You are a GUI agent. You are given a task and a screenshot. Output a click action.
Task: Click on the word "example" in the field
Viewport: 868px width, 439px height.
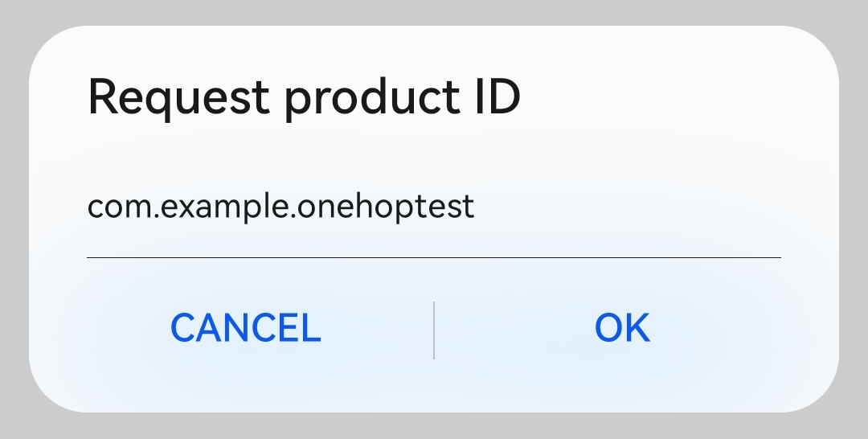click(224, 207)
